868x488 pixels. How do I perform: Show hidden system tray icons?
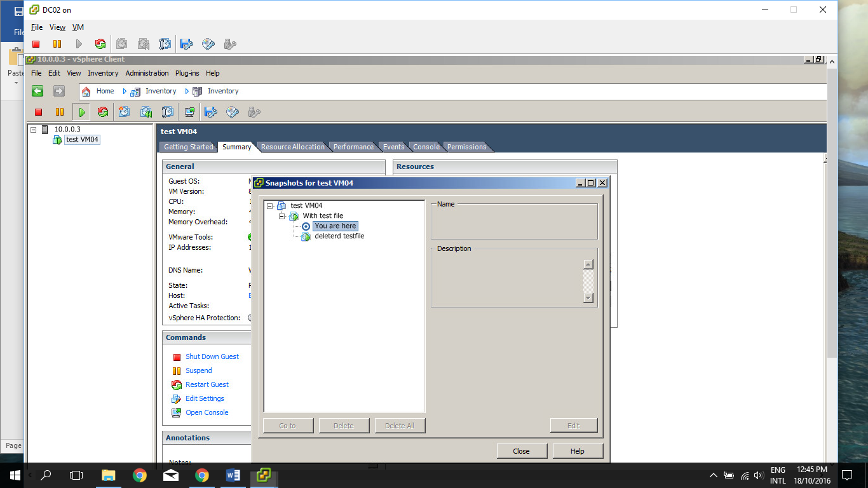coord(713,475)
